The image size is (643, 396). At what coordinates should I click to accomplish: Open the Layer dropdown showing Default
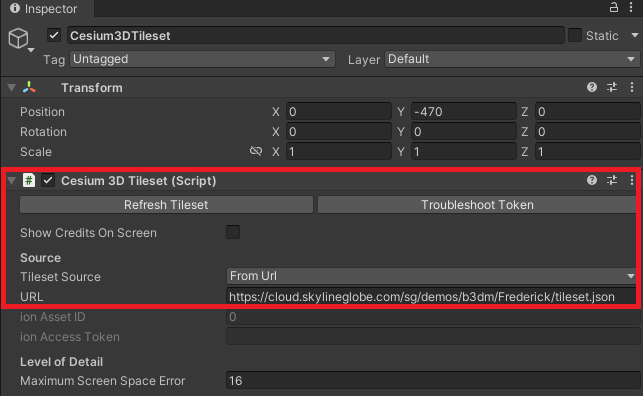pyautogui.click(x=512, y=59)
